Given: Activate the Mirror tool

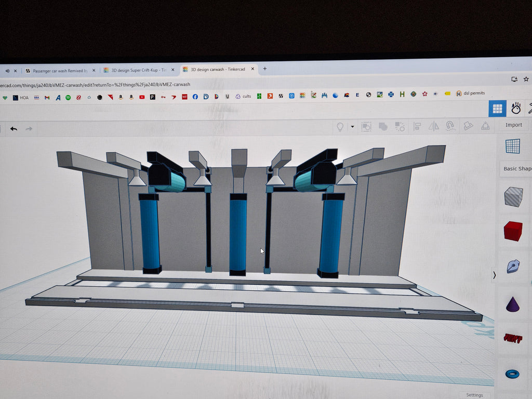Looking at the screenshot, I should click(434, 127).
